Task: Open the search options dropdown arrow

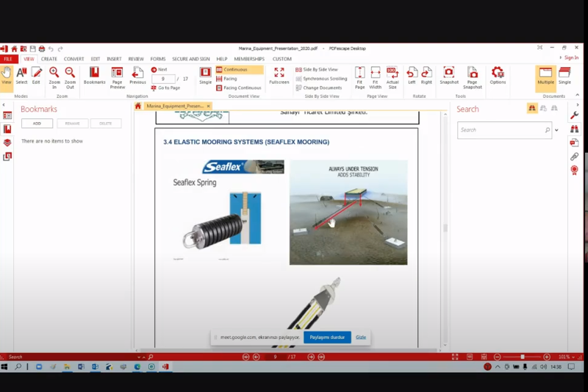Action: coord(556,130)
